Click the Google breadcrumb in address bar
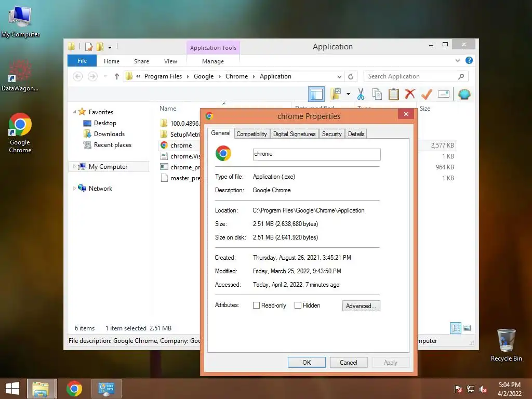Viewport: 532px width, 399px height. click(204, 76)
